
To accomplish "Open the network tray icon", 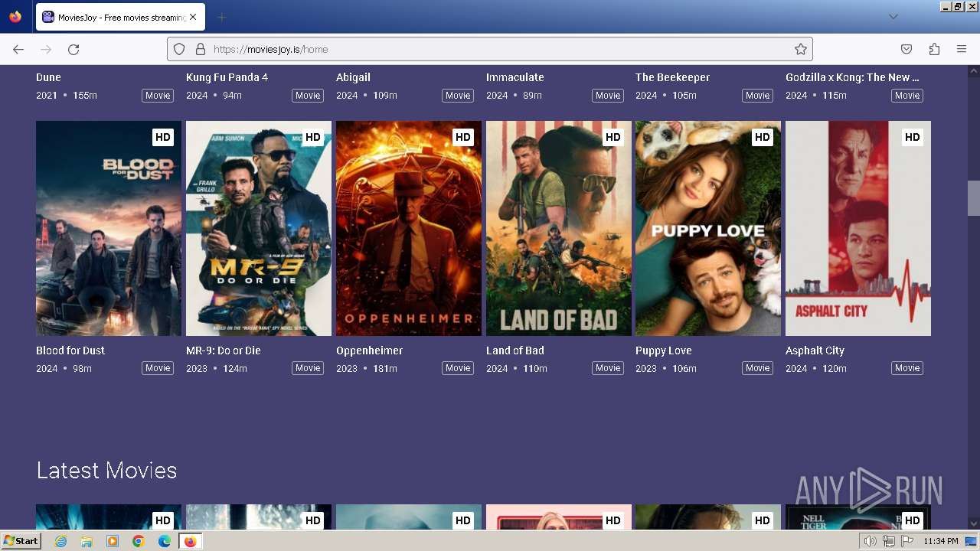I will 889,541.
